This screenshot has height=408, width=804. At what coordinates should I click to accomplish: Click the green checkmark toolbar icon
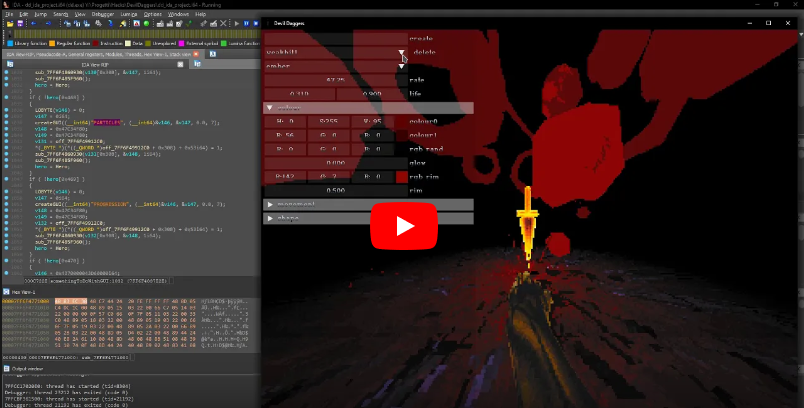189,24
